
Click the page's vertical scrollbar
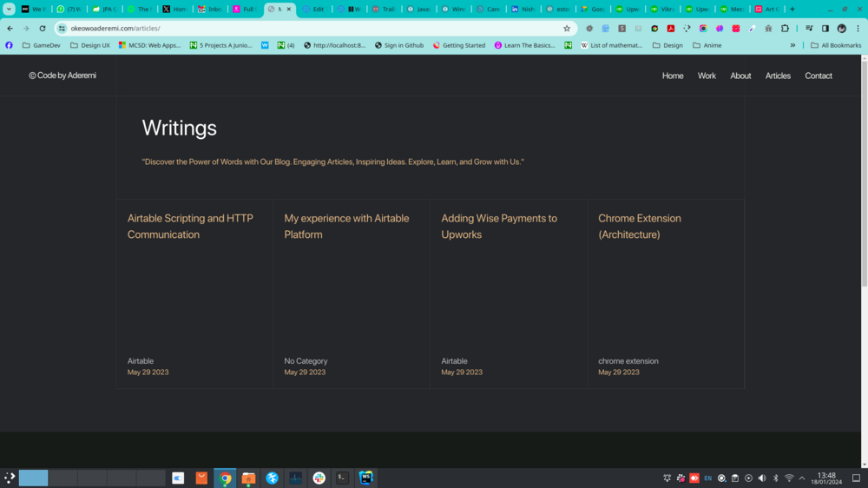click(864, 174)
